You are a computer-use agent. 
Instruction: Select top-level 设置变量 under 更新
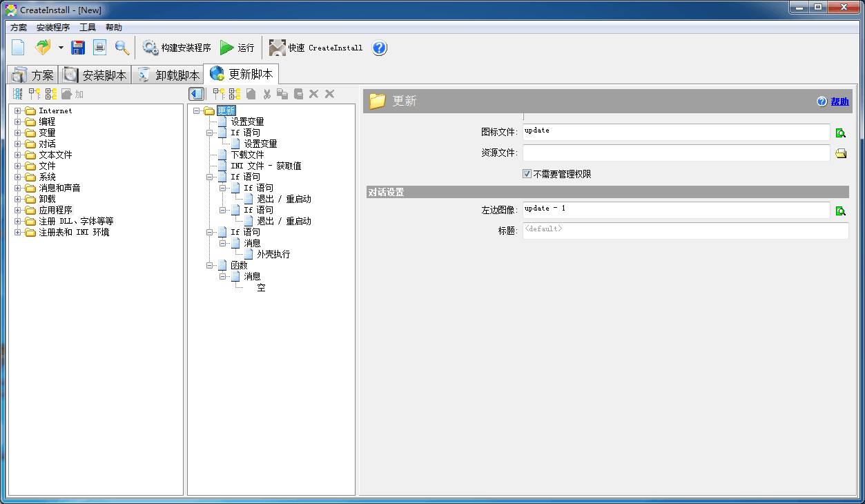247,122
